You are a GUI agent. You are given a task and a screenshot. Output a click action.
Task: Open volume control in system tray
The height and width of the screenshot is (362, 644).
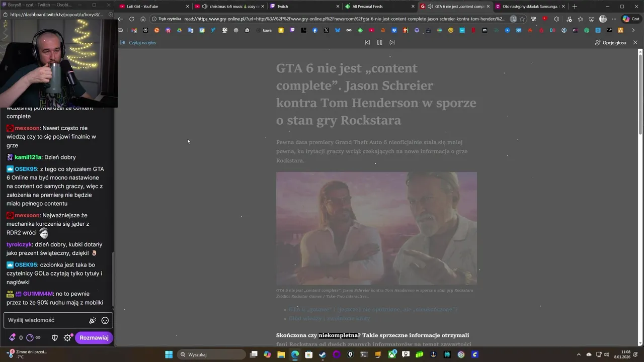click(606, 354)
